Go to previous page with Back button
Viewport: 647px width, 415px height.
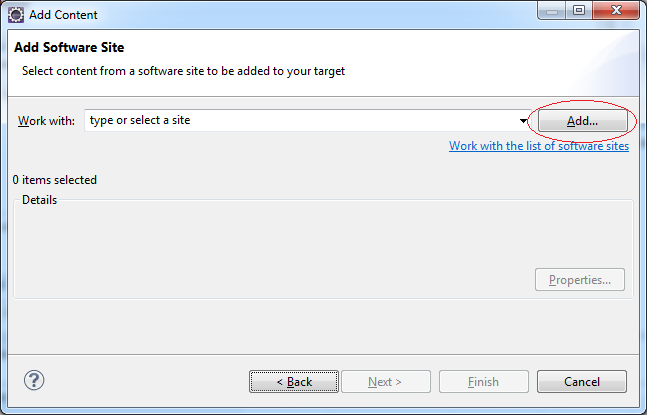pyautogui.click(x=294, y=382)
